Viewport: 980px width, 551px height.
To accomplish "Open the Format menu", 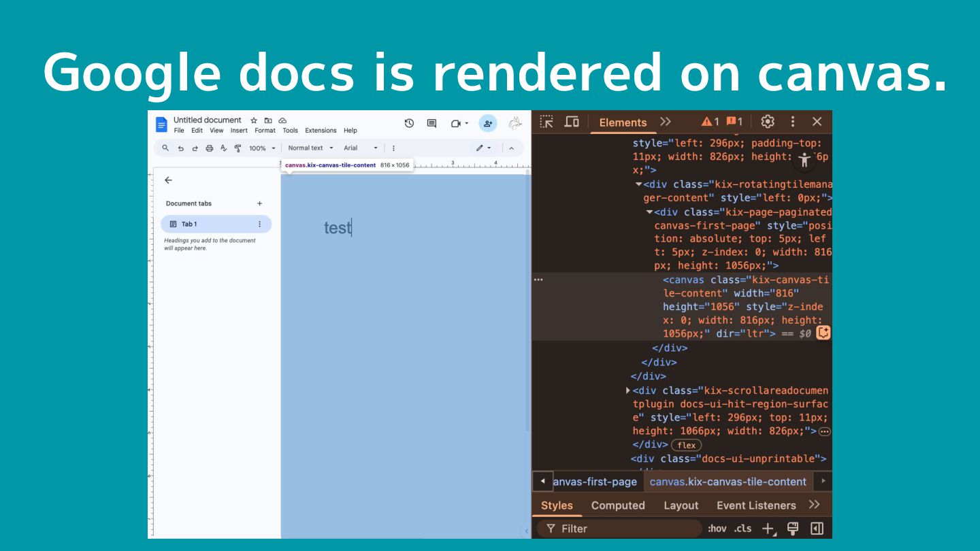I will click(x=265, y=131).
